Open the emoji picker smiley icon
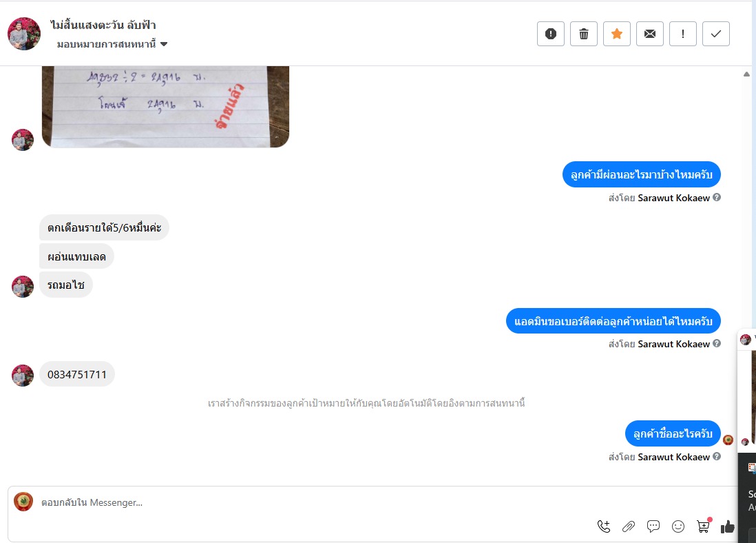The width and height of the screenshot is (756, 543). pos(678,526)
